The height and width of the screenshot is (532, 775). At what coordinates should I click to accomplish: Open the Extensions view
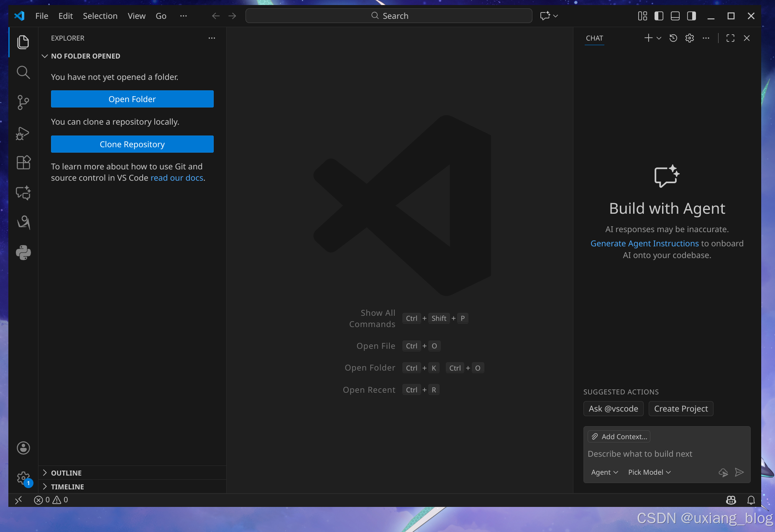tap(23, 162)
